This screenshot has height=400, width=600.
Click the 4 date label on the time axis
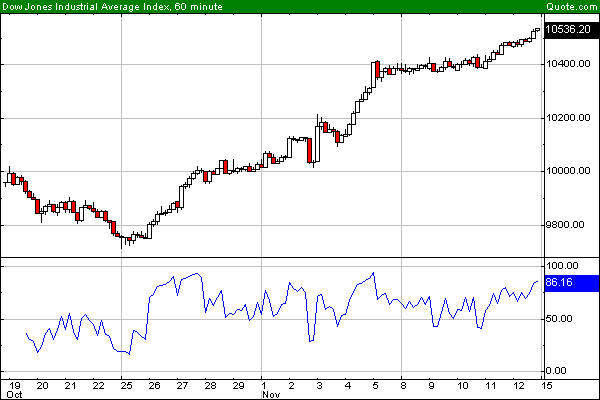coord(347,385)
